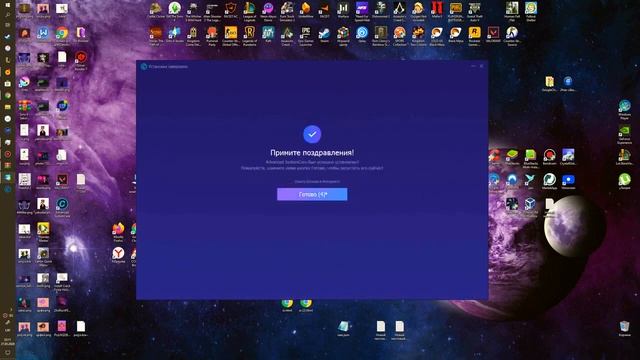Open Legends of Runeterra shortcut
640x360 pixels.
[249, 36]
